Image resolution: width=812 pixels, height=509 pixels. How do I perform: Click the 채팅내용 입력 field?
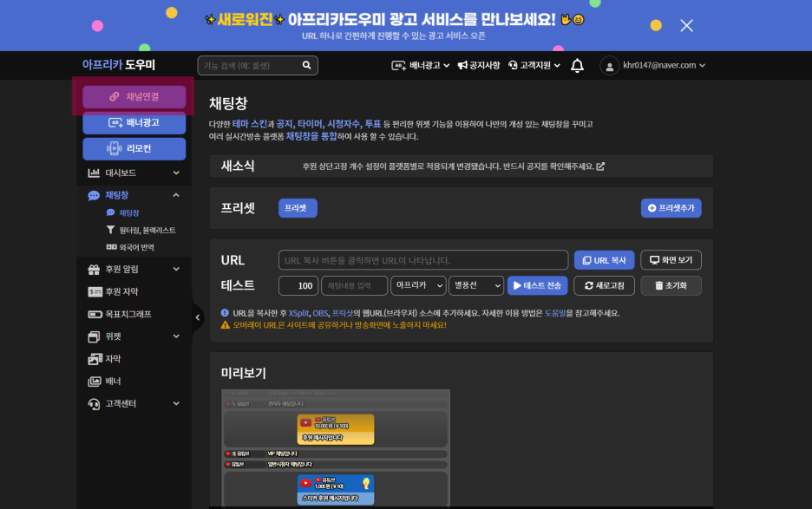[354, 286]
